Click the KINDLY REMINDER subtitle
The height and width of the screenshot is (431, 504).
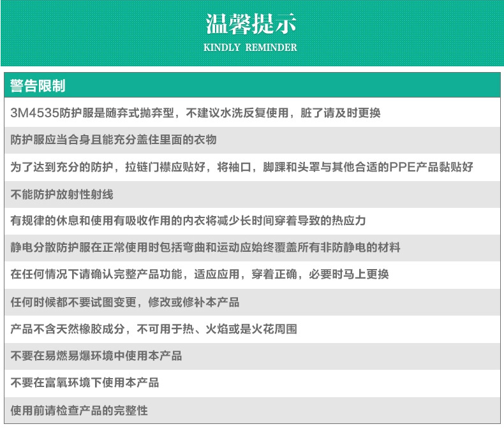[251, 48]
